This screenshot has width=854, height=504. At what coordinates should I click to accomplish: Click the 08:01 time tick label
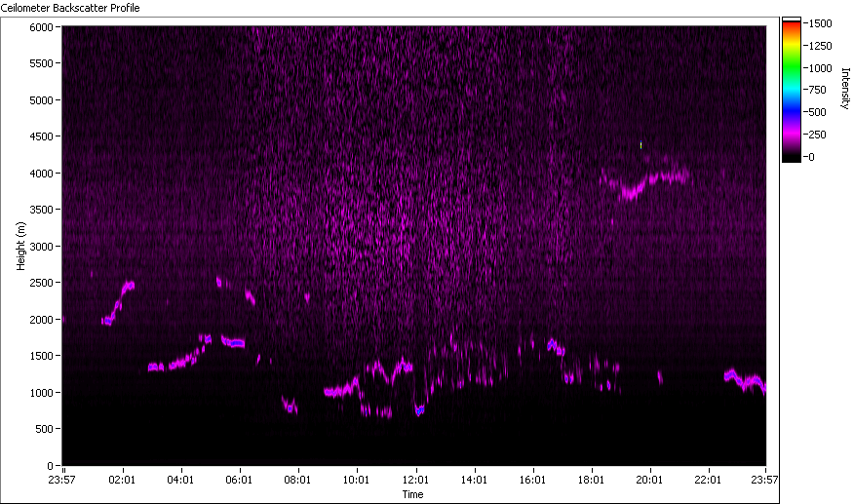pyautogui.click(x=297, y=480)
